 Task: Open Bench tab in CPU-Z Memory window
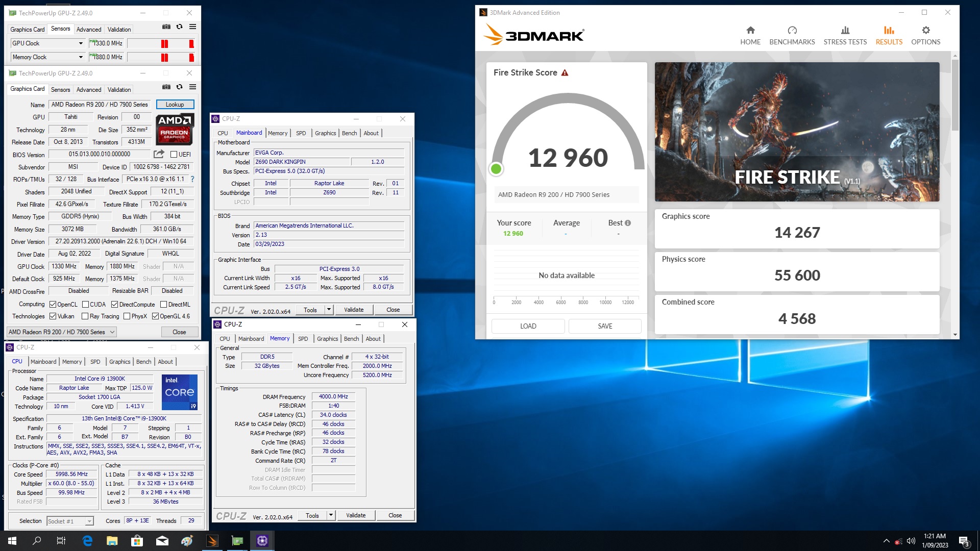click(351, 339)
